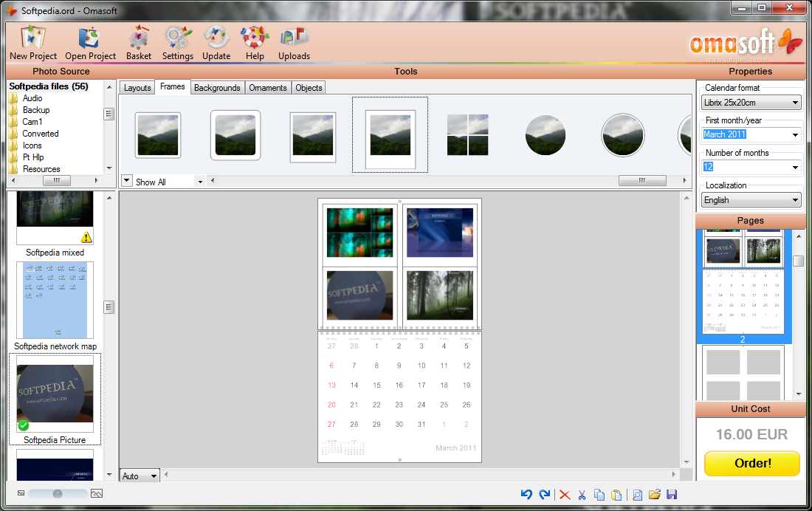Viewport: 812px width, 511px height.
Task: Redo the last undone action
Action: [x=544, y=495]
